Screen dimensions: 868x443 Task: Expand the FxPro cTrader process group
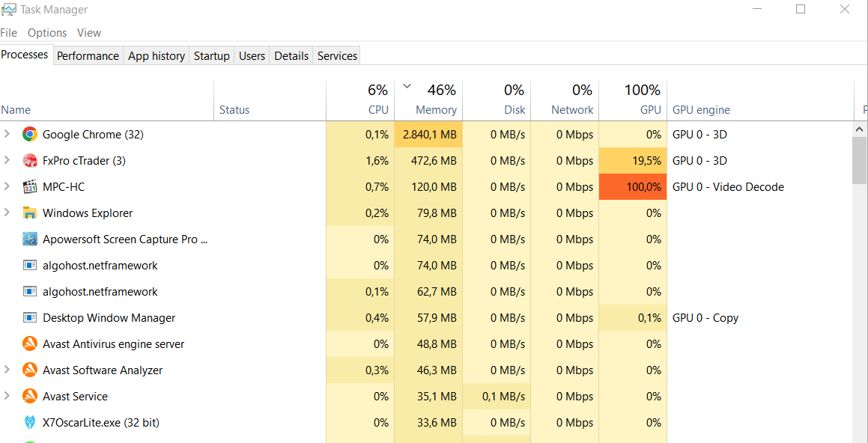pyautogui.click(x=7, y=160)
